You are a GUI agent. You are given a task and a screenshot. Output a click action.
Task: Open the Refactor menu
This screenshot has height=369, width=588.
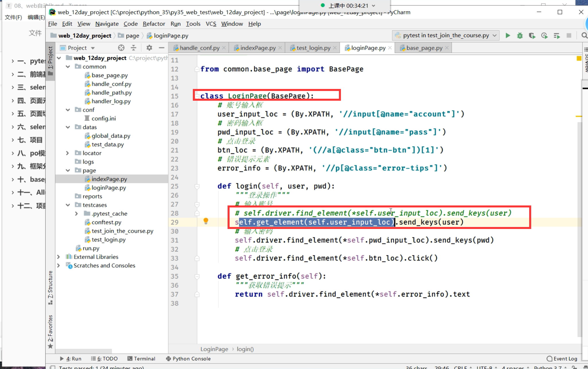coord(154,24)
